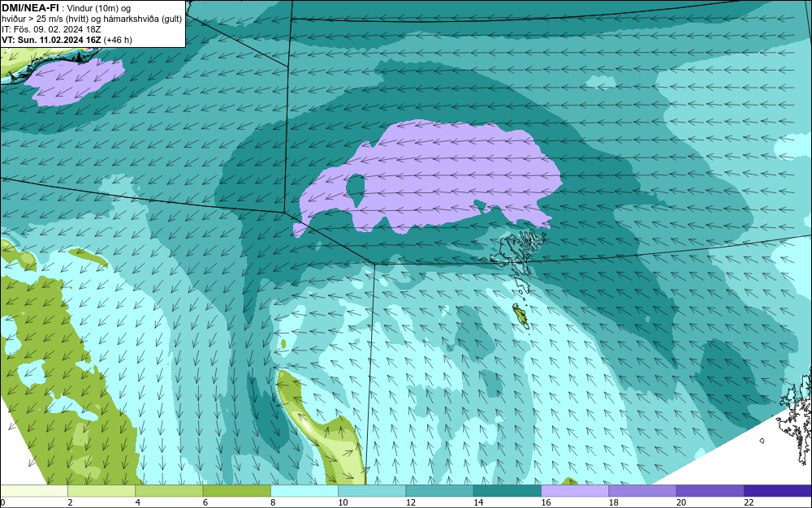Viewport: 812px width, 508px height.
Task: Click the 16–18 m/s lavender legend swatch
Action: tap(575, 491)
